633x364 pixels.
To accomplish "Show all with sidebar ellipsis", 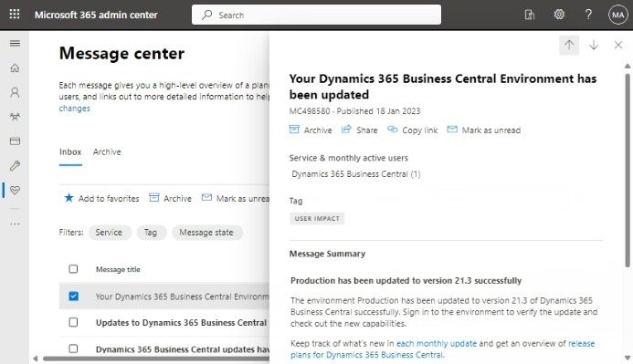I will [15, 224].
